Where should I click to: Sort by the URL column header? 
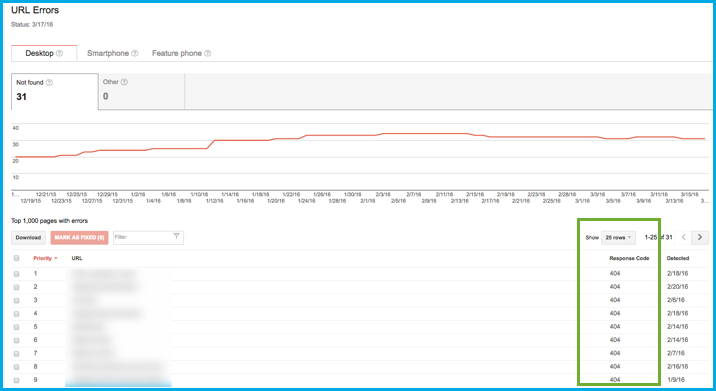77,259
